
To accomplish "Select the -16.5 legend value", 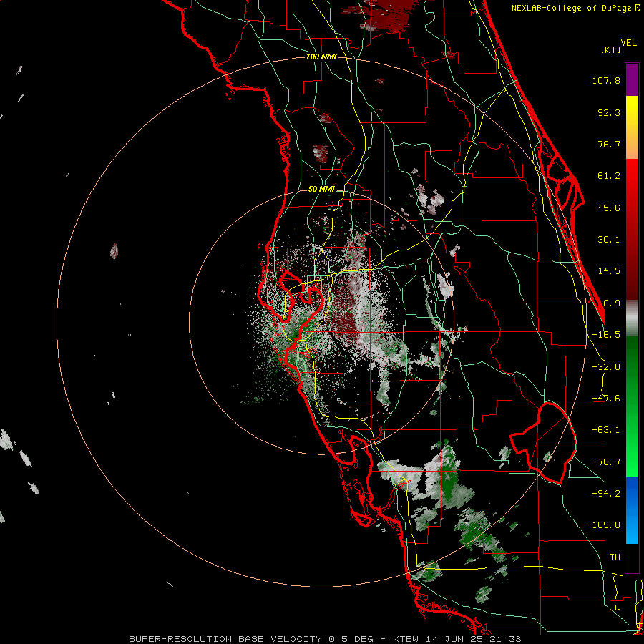I will coord(606,335).
